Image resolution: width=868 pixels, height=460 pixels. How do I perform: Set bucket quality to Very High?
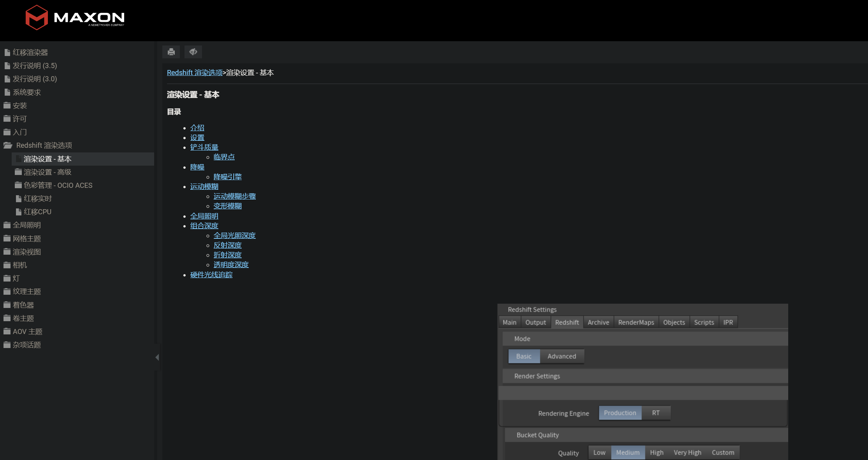pos(687,453)
